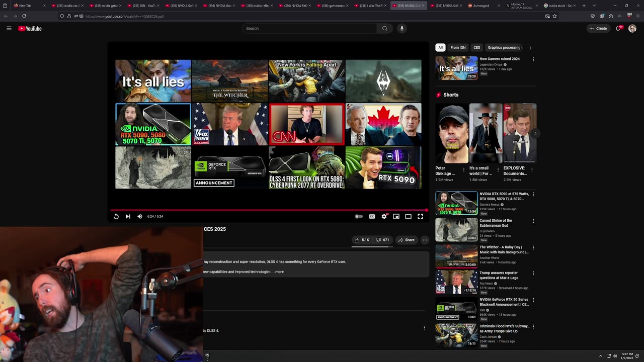644x362 pixels.
Task: Dislike the video showing 671
Action: 383,240
